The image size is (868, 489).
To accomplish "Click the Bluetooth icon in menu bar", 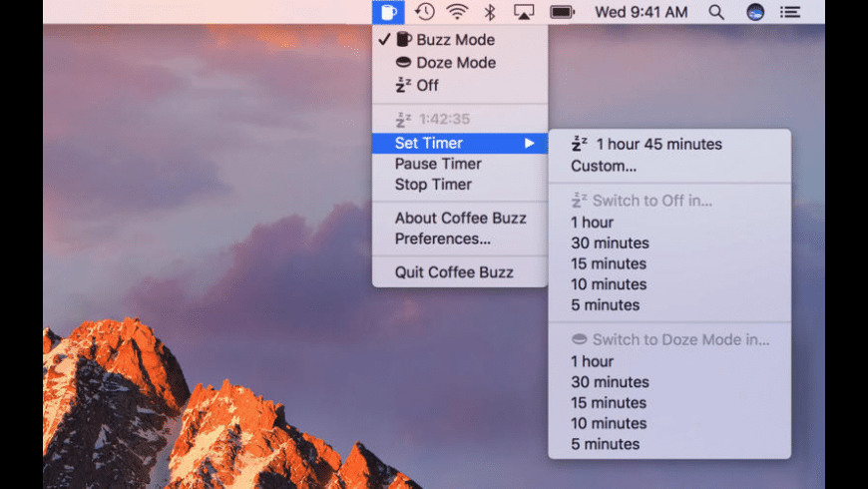I will (x=489, y=12).
